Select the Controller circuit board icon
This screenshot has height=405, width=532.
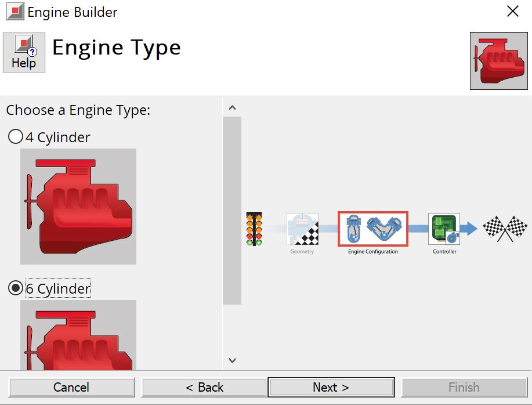(x=443, y=229)
